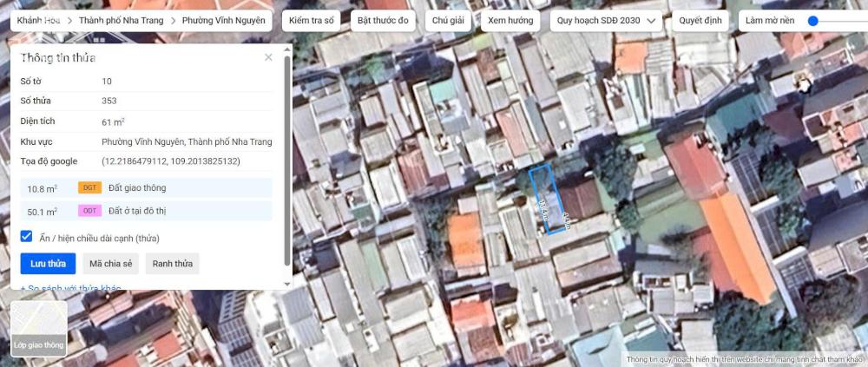Enable ruler with Bật thước đo
The image size is (868, 367).
(383, 20)
